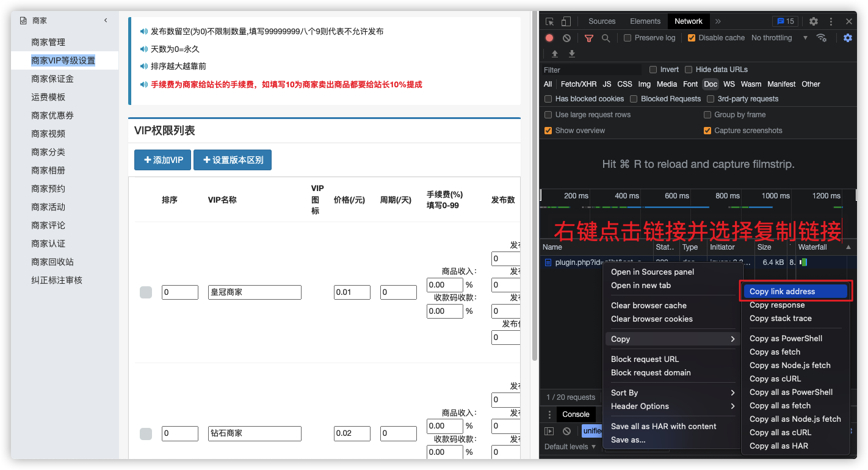Enable 3rd-party requests checkbox

[711, 99]
